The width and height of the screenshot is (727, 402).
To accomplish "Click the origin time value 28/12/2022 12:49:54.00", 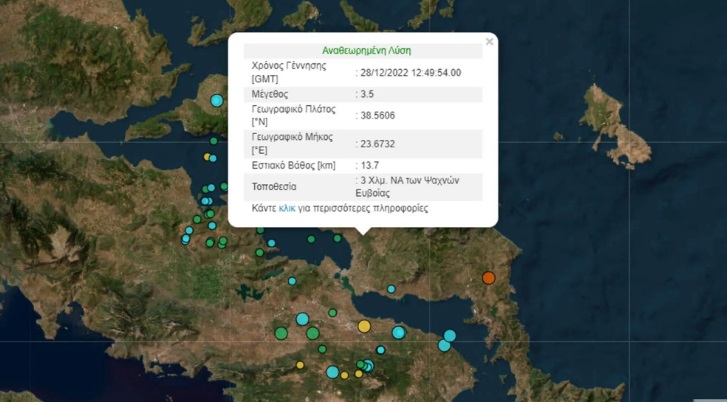I will 411,72.
